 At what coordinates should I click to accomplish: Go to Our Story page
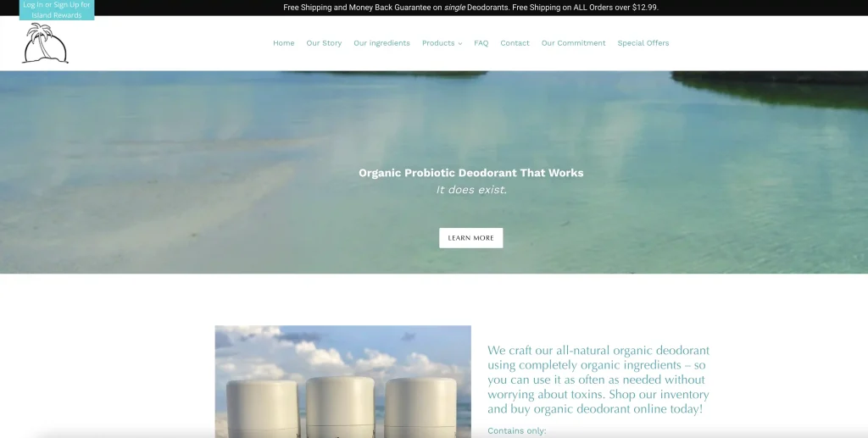pos(324,43)
